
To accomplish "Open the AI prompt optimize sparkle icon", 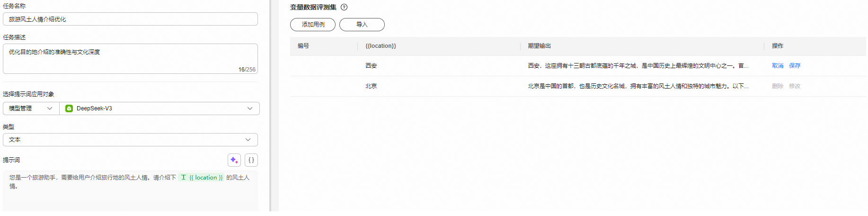I will click(234, 160).
